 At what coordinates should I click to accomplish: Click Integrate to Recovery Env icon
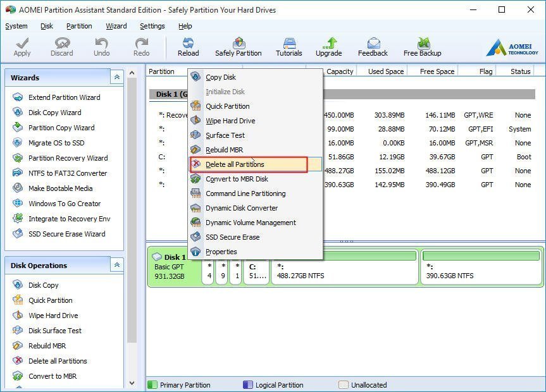tap(18, 219)
